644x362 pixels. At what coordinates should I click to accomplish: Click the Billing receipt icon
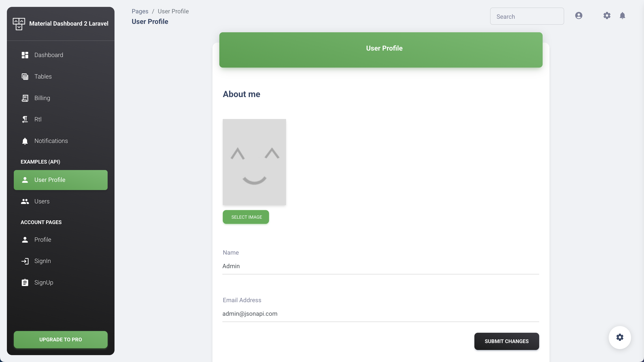[25, 98]
